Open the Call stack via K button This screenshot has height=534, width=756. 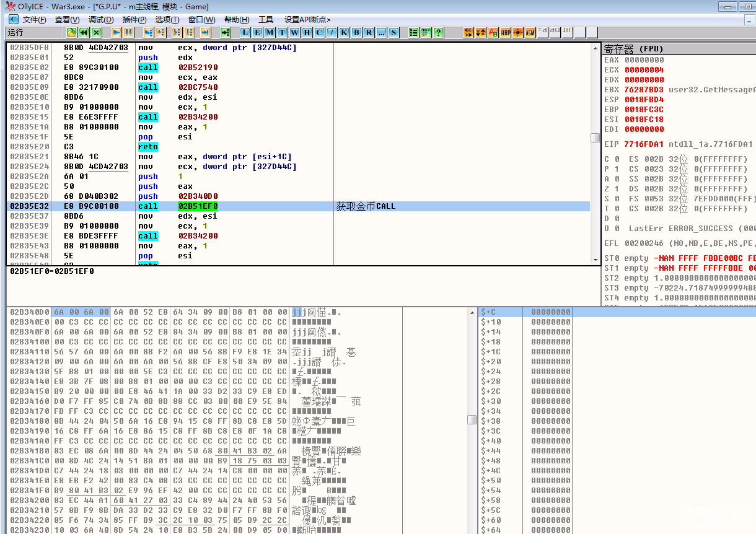[x=345, y=32]
